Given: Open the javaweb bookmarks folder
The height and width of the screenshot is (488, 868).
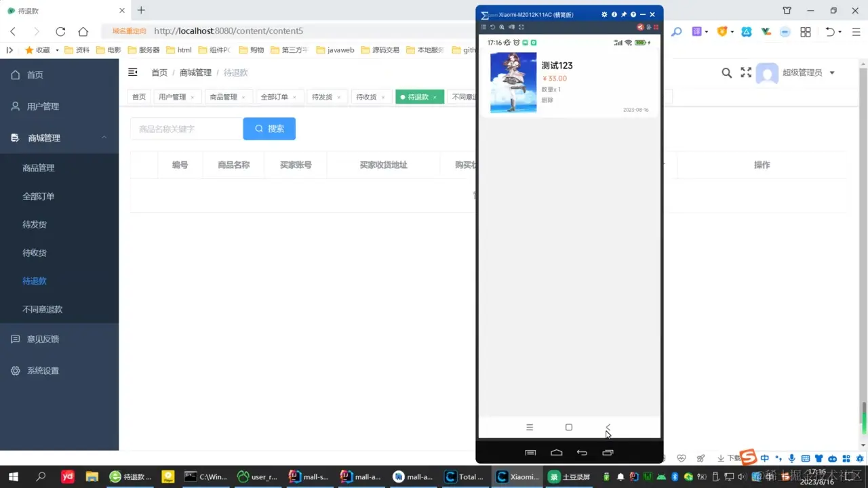Looking at the screenshot, I should click(335, 50).
